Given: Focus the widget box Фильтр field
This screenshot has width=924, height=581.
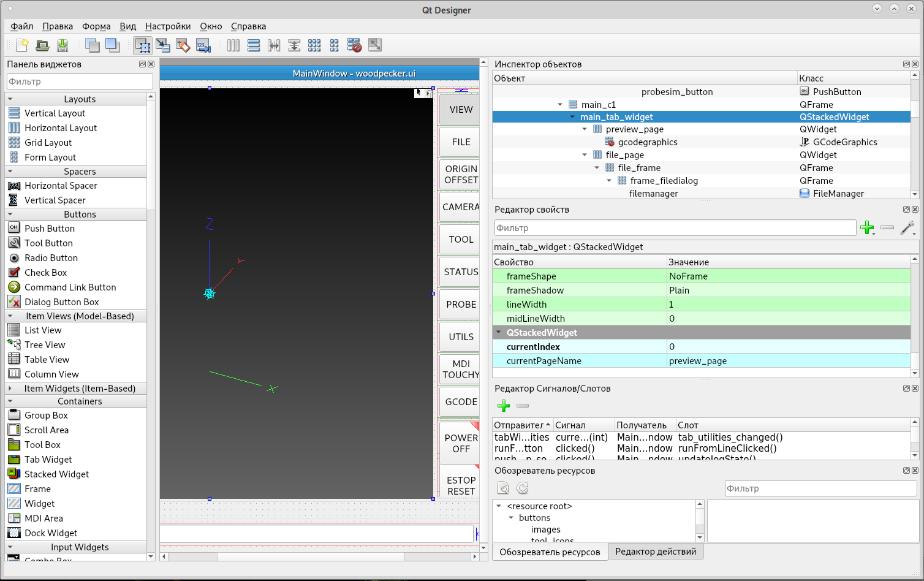Looking at the screenshot, I should 80,82.
